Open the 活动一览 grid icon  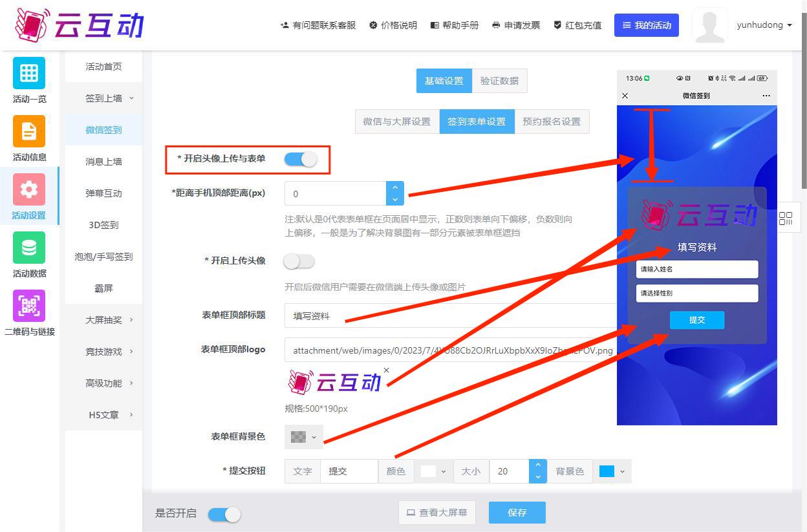click(29, 73)
